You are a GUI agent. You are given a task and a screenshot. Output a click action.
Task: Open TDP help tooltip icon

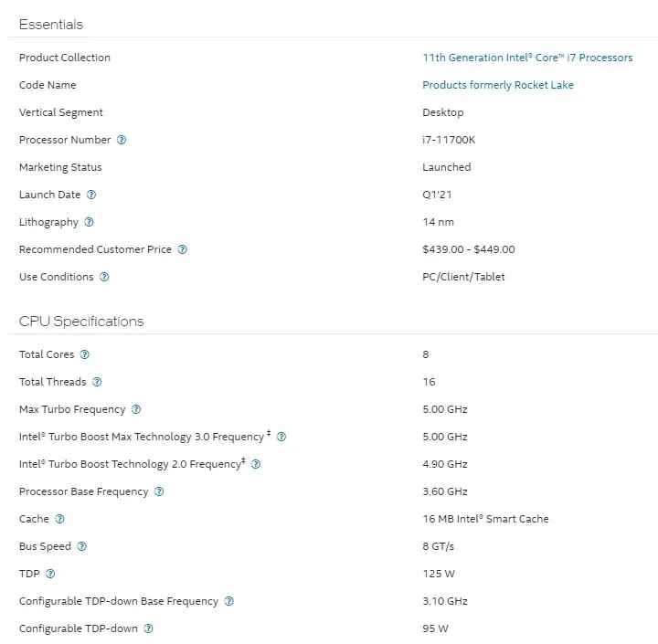(50, 574)
